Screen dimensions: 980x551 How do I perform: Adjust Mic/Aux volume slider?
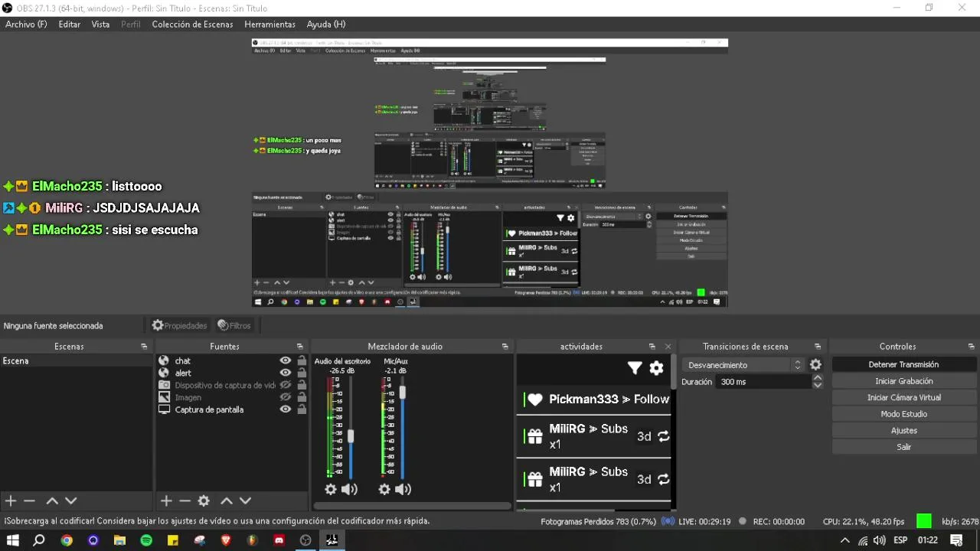pos(403,392)
